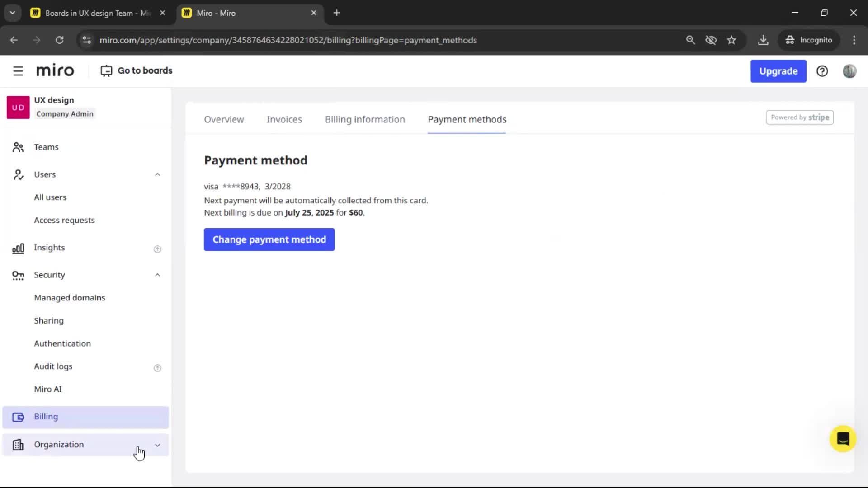Screen dimensions: 868x488
Task: Click the Miro logo
Action: (55, 70)
